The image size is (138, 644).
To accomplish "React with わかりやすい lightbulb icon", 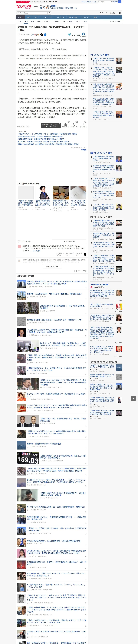I will pyautogui.click(x=74, y=125).
